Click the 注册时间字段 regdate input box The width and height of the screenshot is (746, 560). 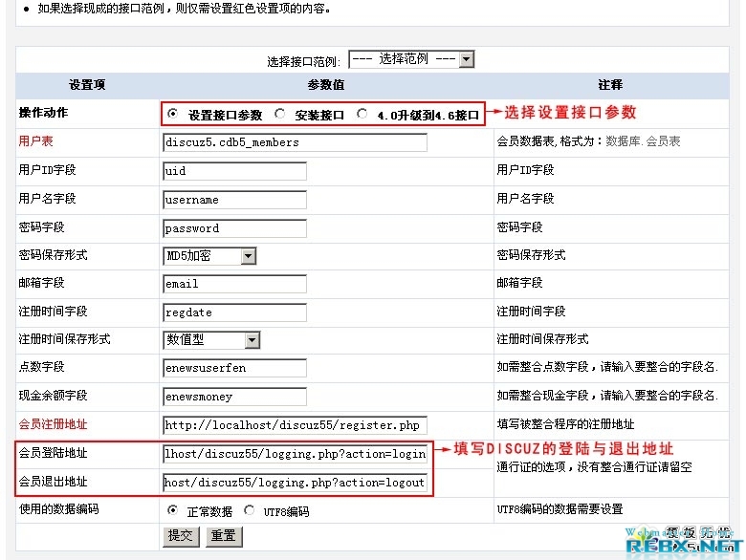[234, 312]
